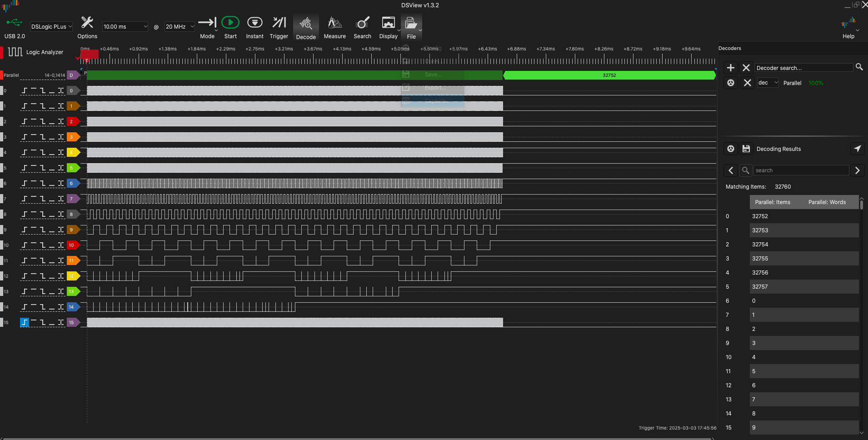The height and width of the screenshot is (440, 868).
Task: Go to previous search match arrow
Action: 731,170
